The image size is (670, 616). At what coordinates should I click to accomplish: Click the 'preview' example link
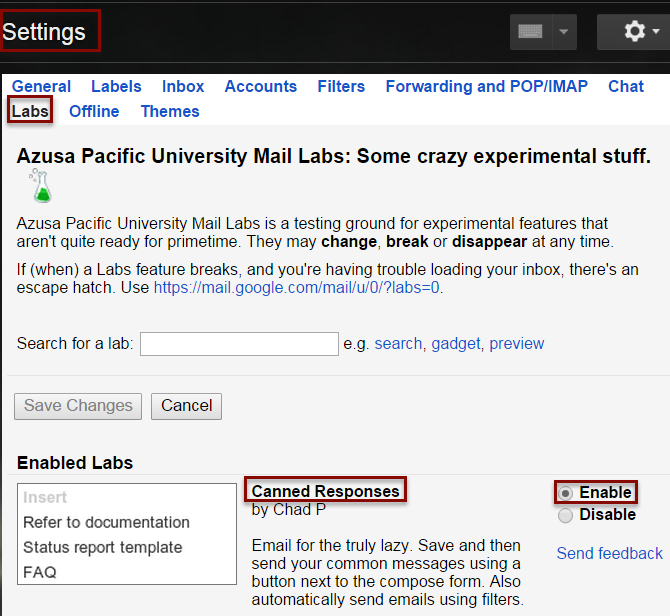pos(517,343)
